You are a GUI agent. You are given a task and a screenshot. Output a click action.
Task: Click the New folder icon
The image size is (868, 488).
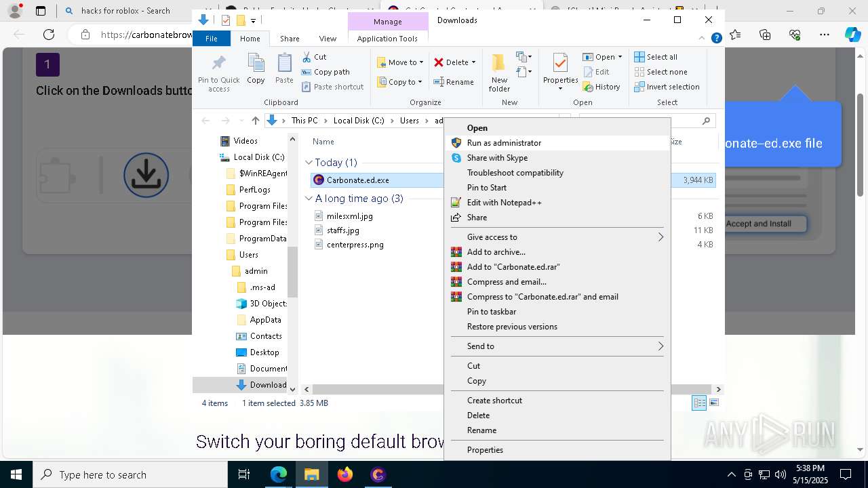click(x=499, y=73)
